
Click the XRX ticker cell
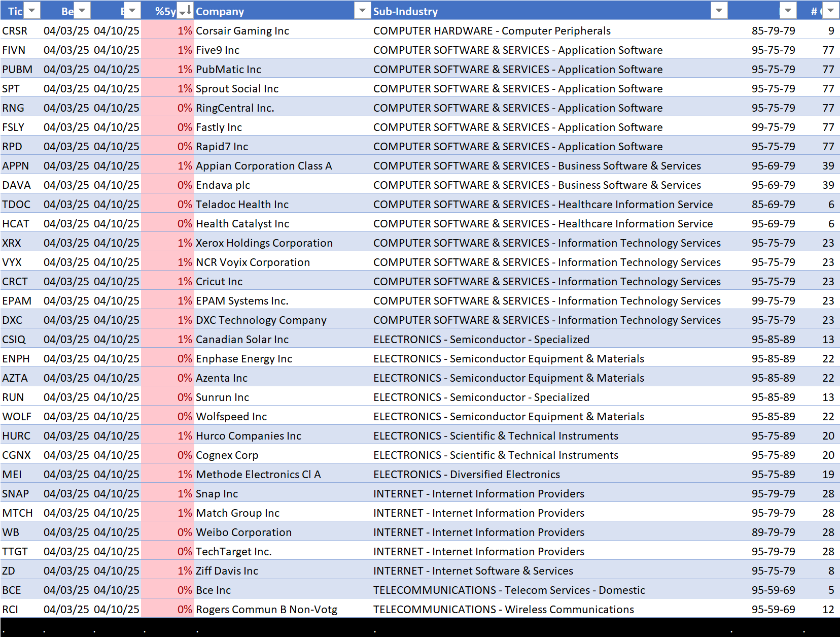click(x=21, y=243)
